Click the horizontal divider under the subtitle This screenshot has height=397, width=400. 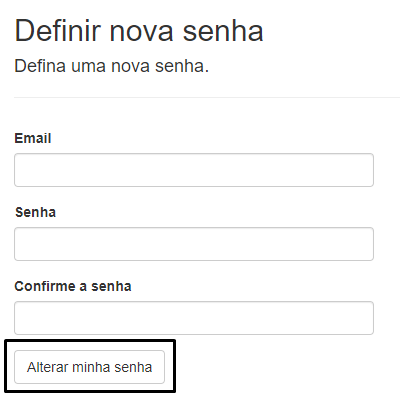(207, 97)
